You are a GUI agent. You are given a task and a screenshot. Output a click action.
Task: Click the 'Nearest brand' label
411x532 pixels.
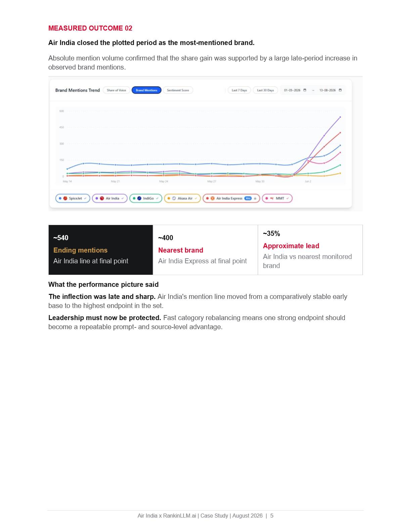181,250
